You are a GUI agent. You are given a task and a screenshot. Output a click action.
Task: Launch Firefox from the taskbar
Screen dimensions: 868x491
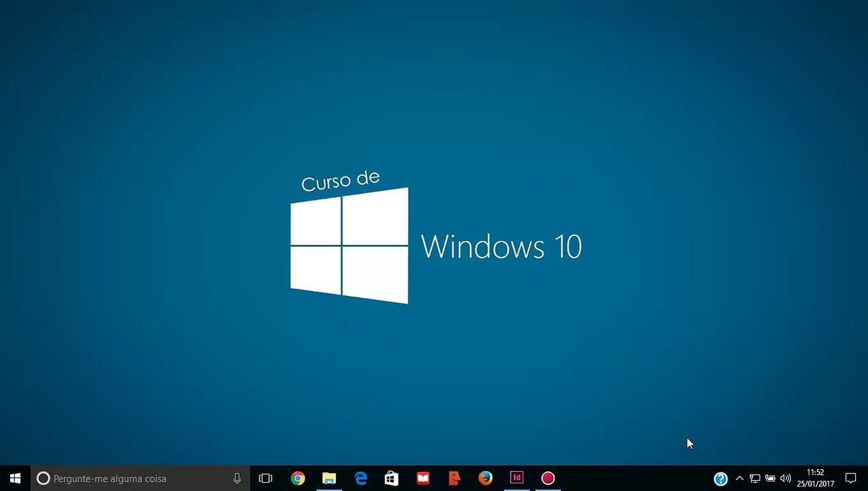[x=486, y=478]
